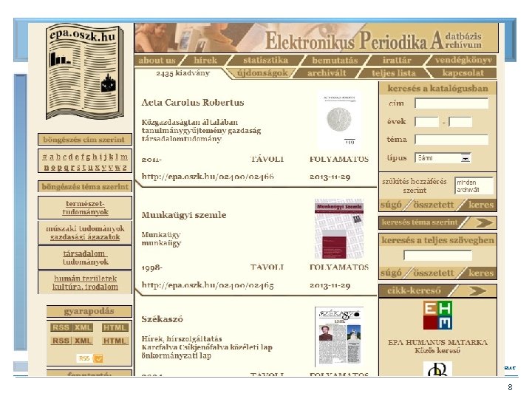Click into the cím search field
Screen dimensions: 532x399
(451, 103)
